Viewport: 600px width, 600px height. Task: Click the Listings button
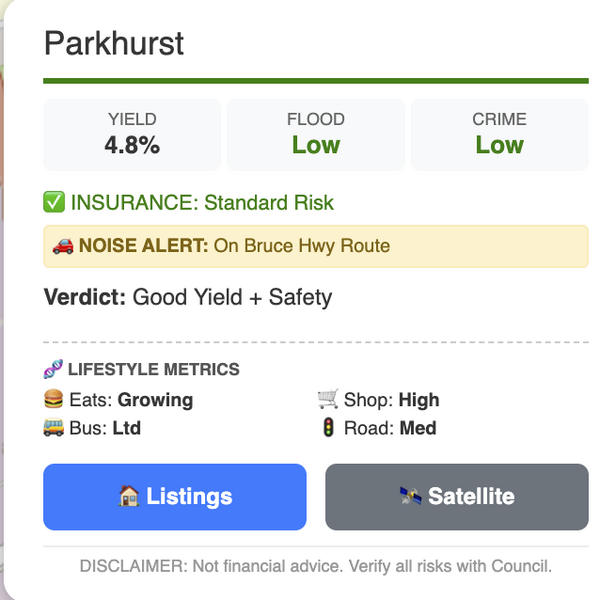pos(175,497)
